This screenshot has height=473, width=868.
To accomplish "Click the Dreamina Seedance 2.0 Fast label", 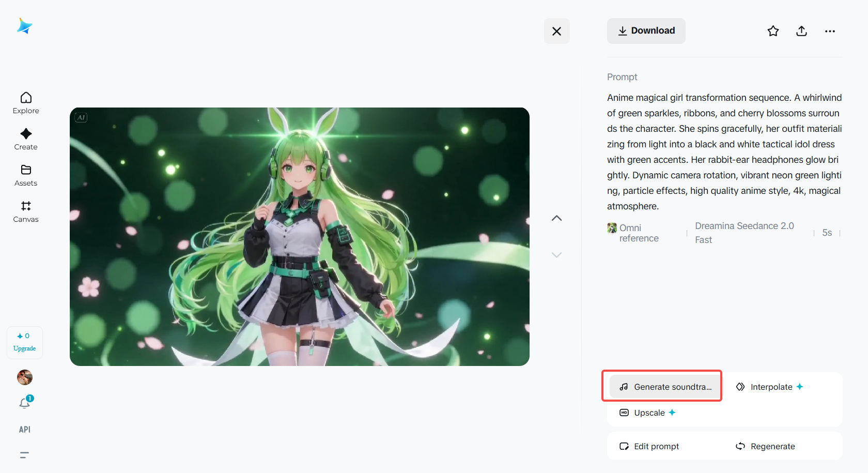I will click(745, 233).
